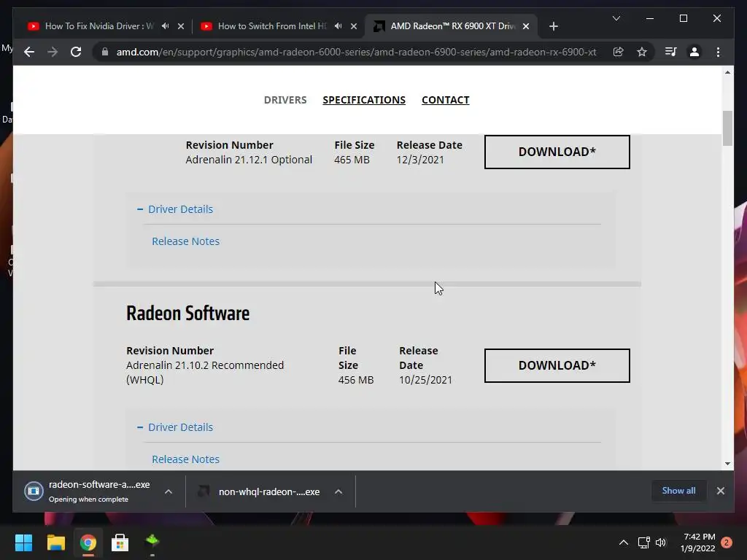Open Release Notes for Adrenalin 21.12.1
This screenshot has height=560, width=747.
pyautogui.click(x=186, y=241)
